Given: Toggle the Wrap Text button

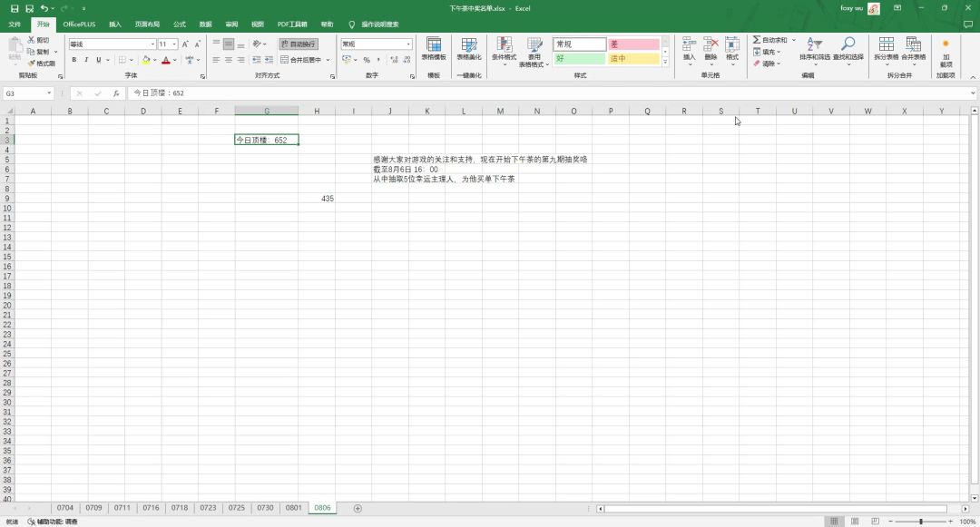Looking at the screenshot, I should [x=299, y=44].
